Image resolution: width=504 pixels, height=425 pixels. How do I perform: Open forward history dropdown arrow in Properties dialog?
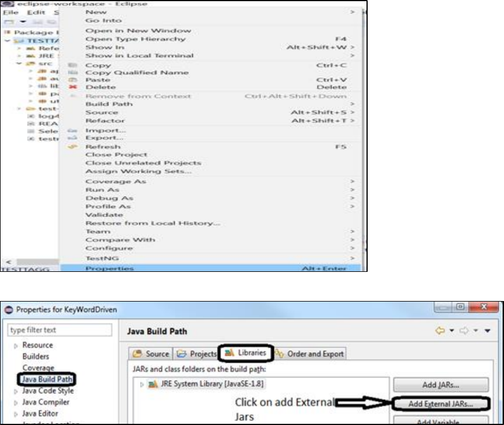475,331
